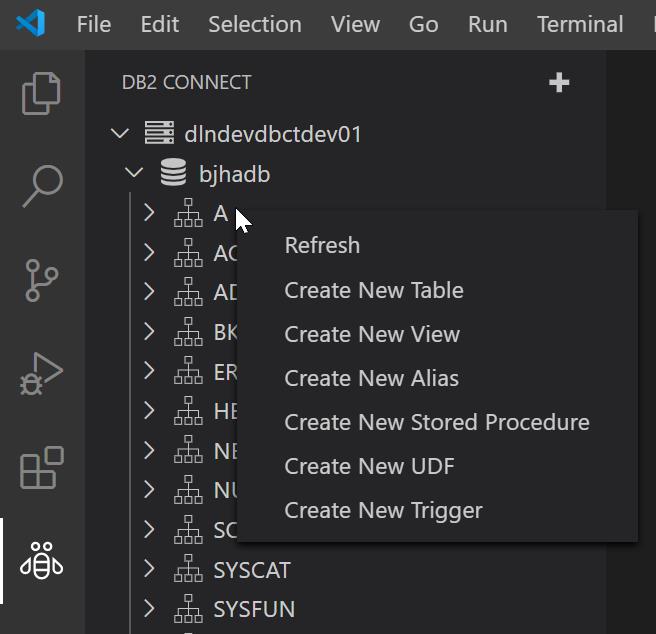Select the bjhadb database label
The height and width of the screenshot is (634, 656).
234,174
